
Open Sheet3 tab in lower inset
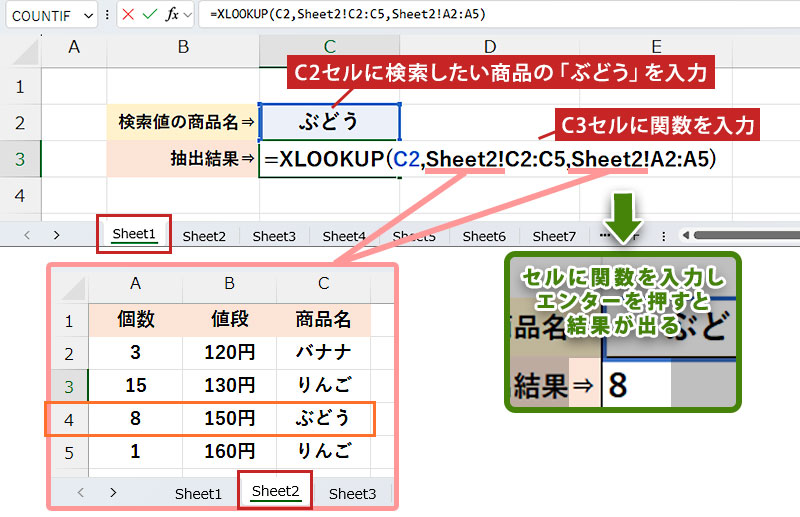point(352,494)
